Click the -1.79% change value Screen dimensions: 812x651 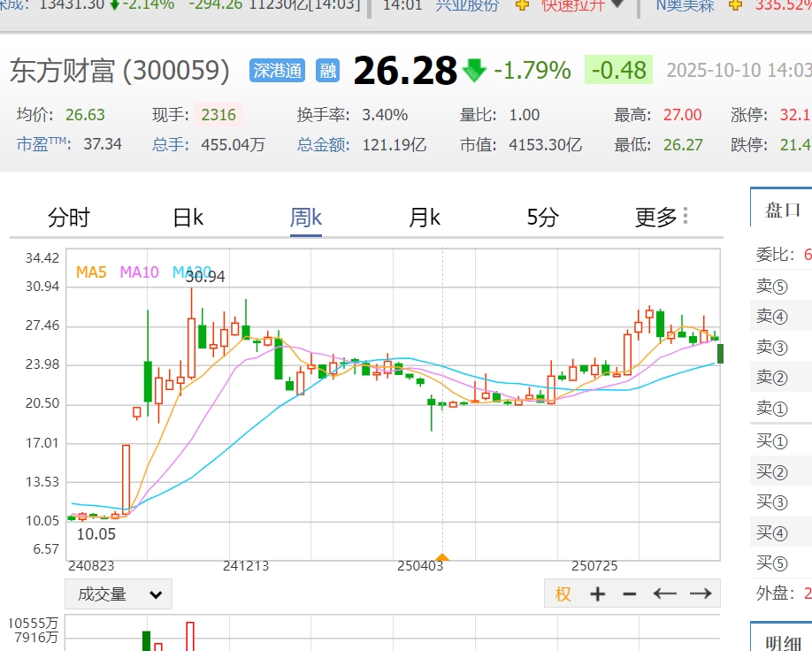pos(532,71)
